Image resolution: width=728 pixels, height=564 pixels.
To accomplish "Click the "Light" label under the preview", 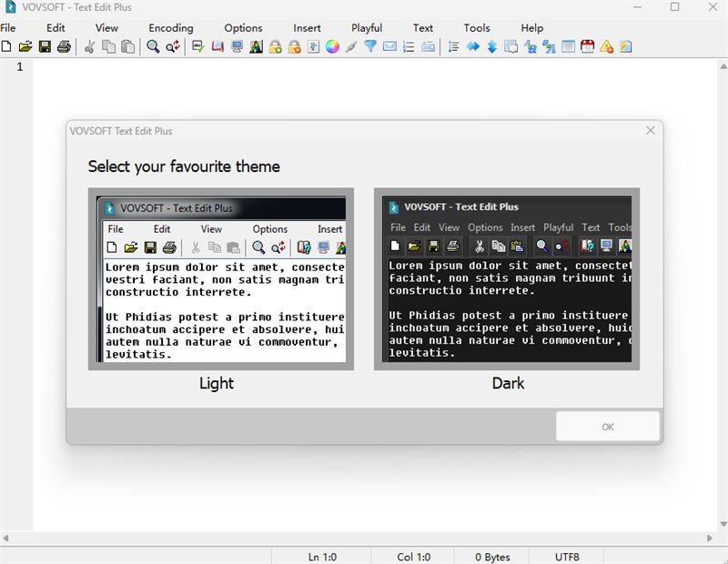I will tap(217, 383).
